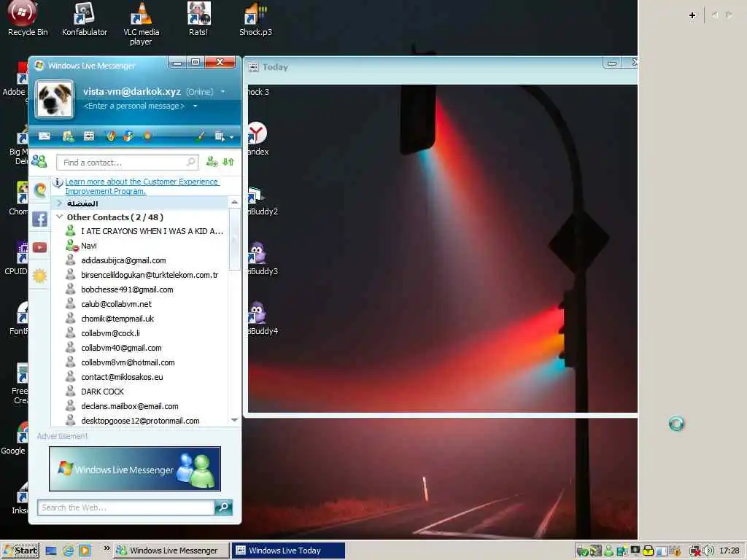
Task: Expand the quick launch overflow chevron
Action: [x=107, y=548]
